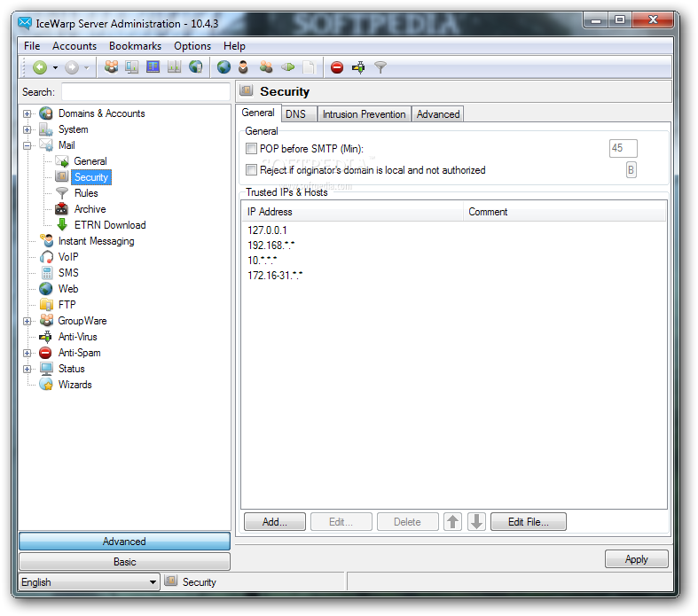
Task: Select the 192.168.*.* trusted IP row
Action: tap(271, 246)
